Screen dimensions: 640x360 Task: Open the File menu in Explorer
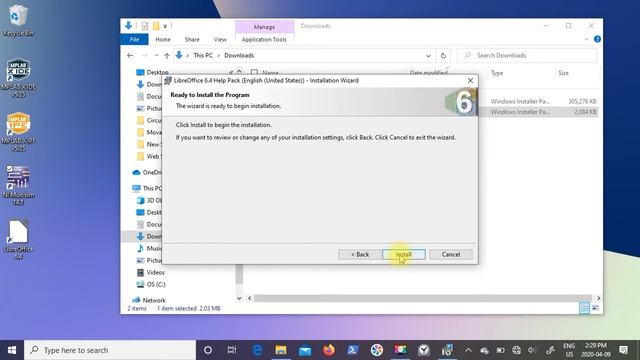point(134,40)
